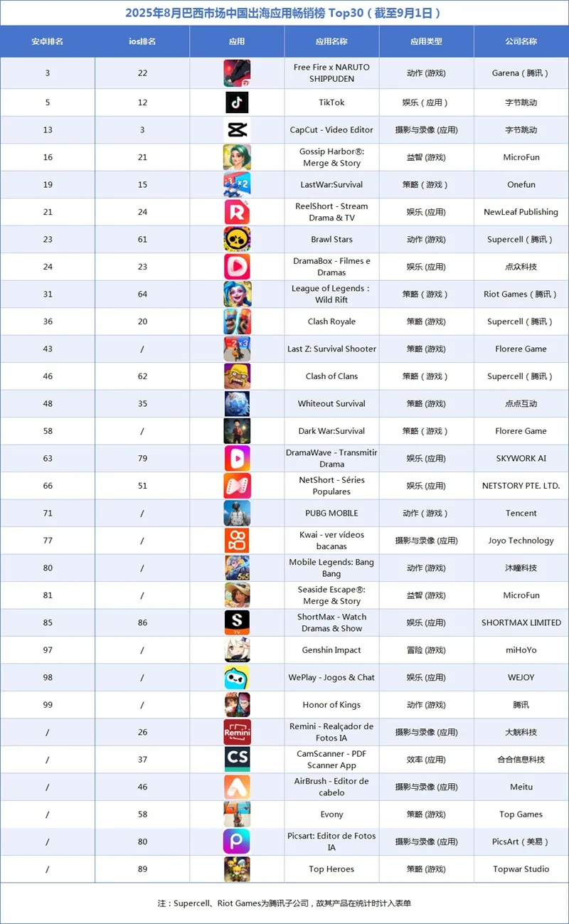This screenshot has height=924, width=569.
Task: Click the 安卓排名 column header
Action: point(48,41)
